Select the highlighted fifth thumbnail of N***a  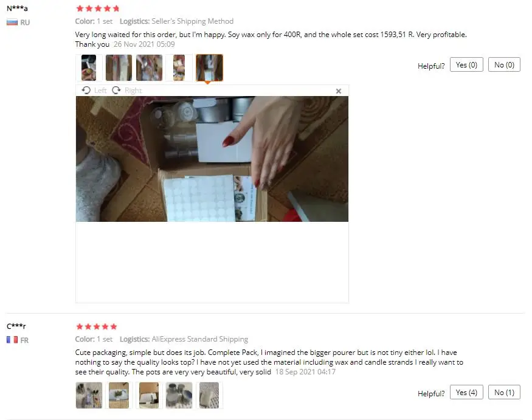tap(209, 67)
